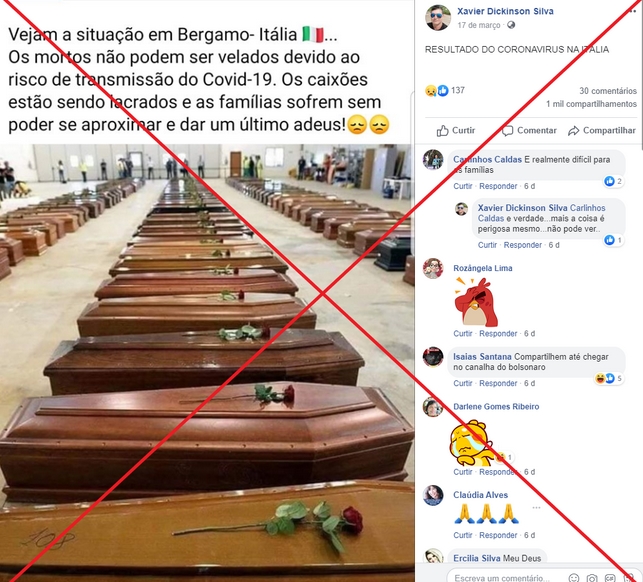The width and height of the screenshot is (643, 582).
Task: Open the 1 mil compartilhamentos list
Action: (591, 104)
